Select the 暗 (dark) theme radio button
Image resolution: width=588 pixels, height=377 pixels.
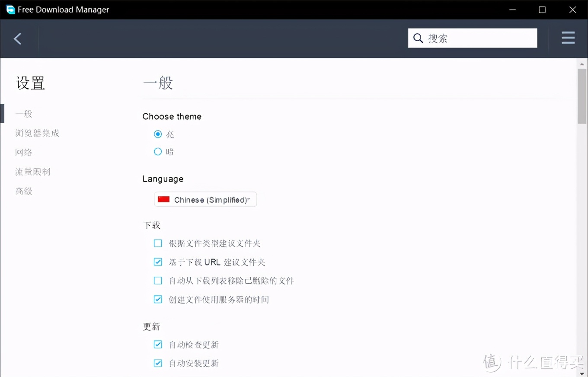158,151
